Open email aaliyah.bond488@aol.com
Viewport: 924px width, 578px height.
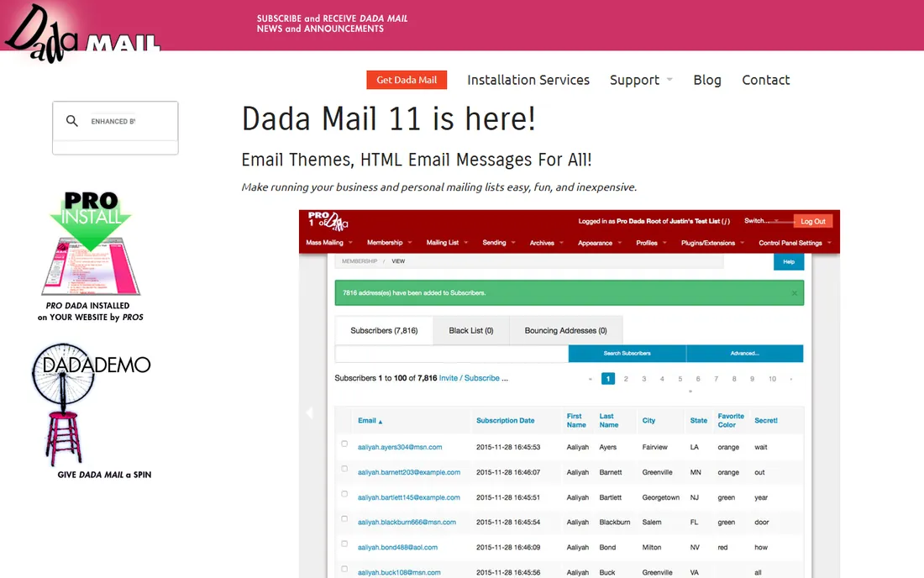click(397, 548)
